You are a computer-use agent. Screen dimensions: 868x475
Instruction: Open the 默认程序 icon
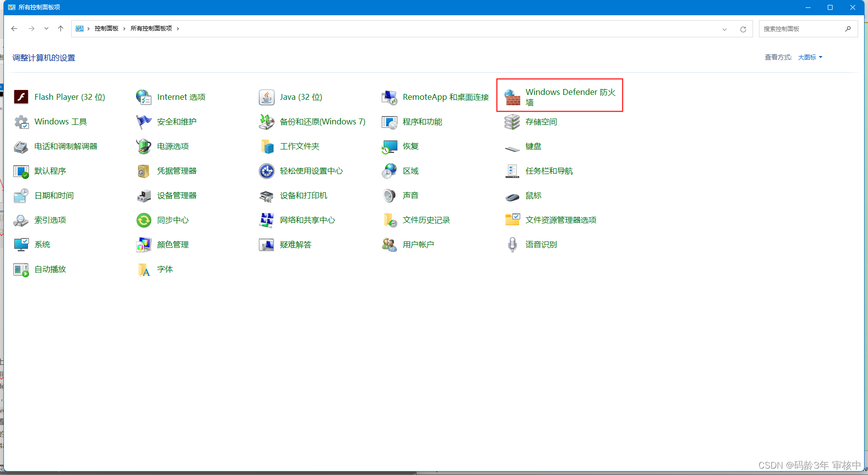click(x=21, y=171)
